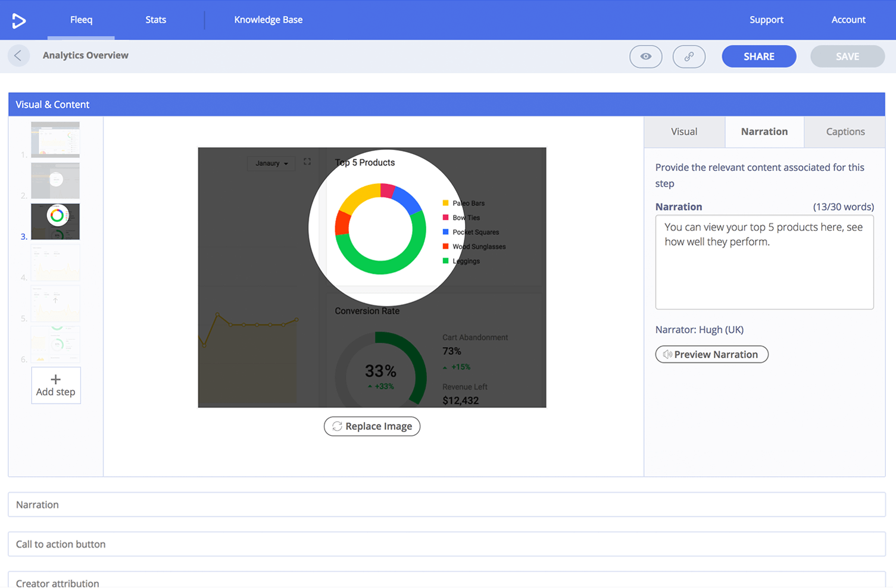Copy link with the chain icon
Image resolution: width=896 pixels, height=588 pixels.
[x=689, y=57]
